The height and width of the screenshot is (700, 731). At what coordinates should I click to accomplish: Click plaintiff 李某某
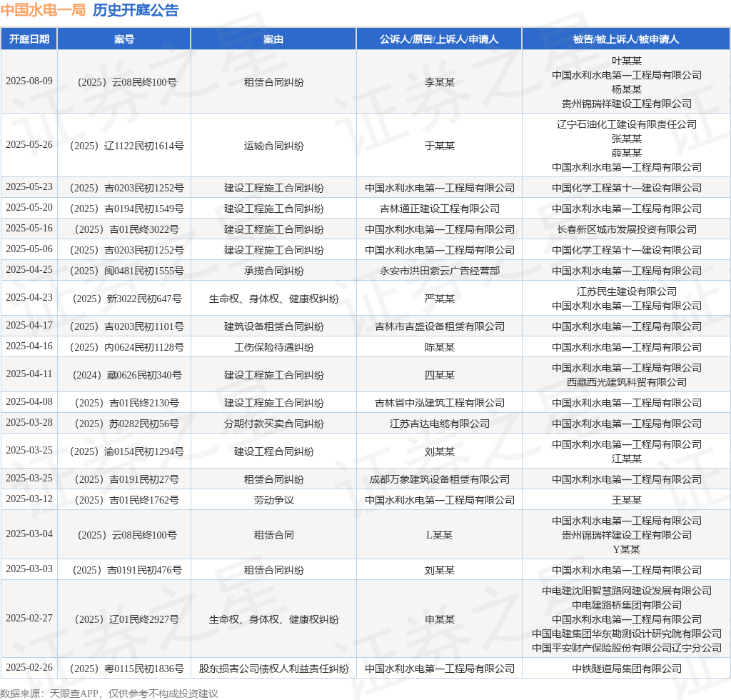439,82
